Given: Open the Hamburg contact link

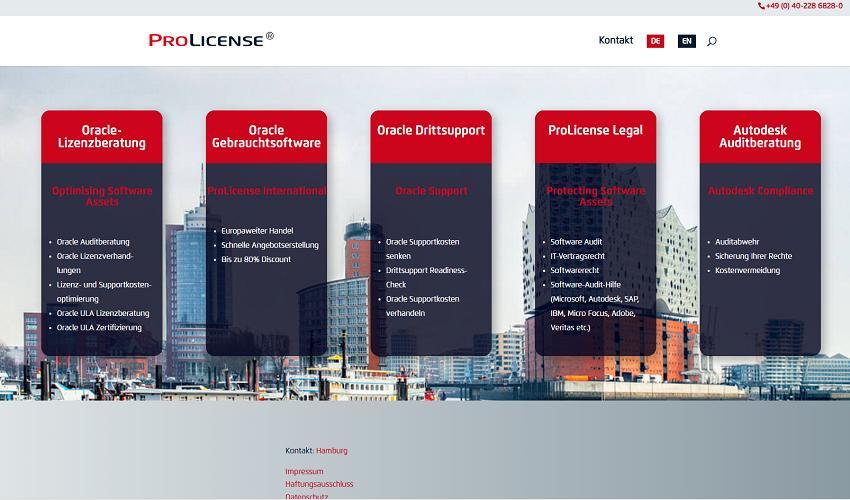Looking at the screenshot, I should coord(332,451).
